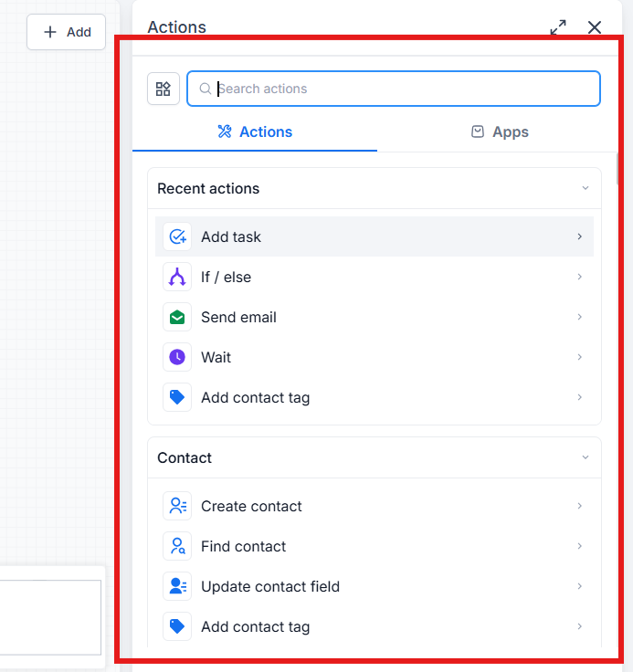This screenshot has height=672, width=633.
Task: Select the Send email action label
Action: pos(238,317)
